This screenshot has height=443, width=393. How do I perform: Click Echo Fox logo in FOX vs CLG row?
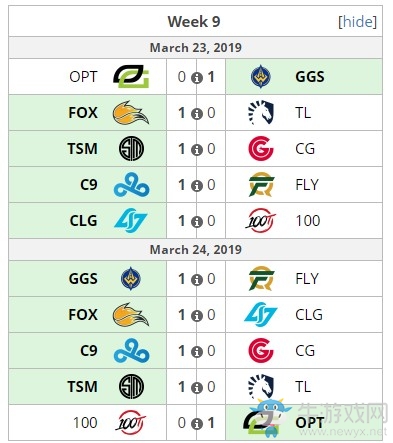click(x=131, y=314)
